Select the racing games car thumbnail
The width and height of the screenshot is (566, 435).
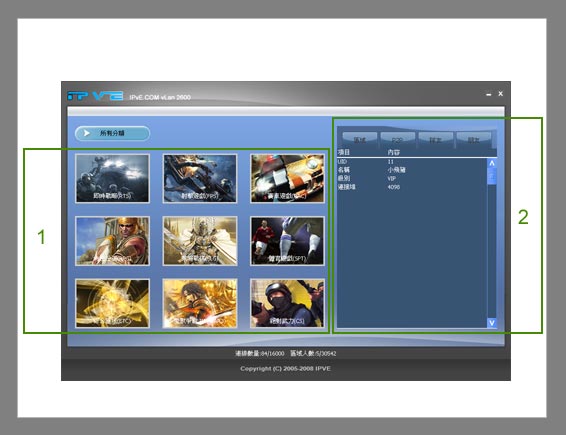(x=287, y=178)
